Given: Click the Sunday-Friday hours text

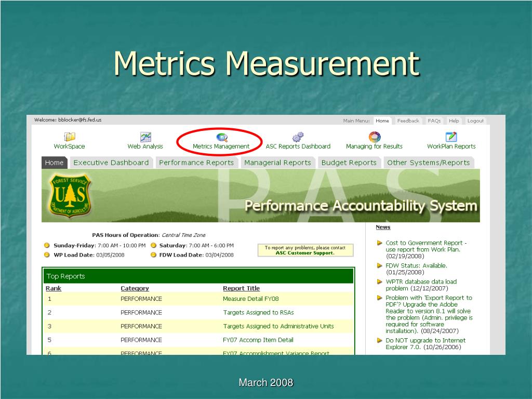Looking at the screenshot, I should click(99, 245).
